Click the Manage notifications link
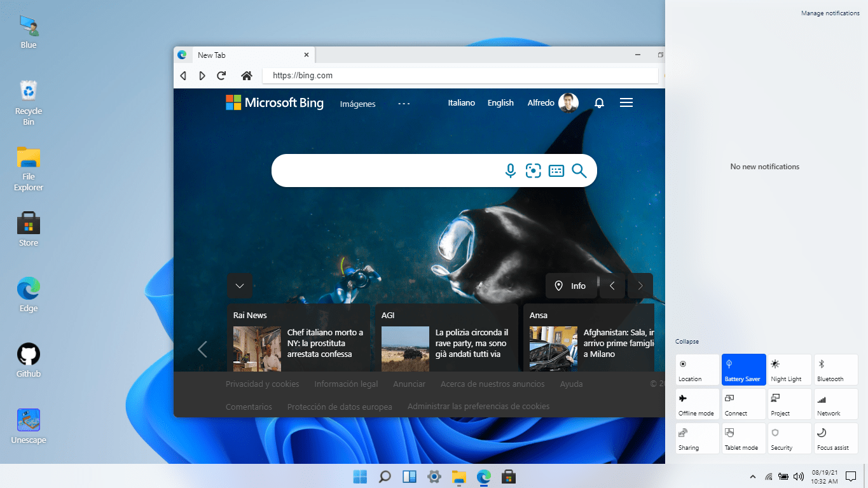The image size is (868, 488). 830,13
